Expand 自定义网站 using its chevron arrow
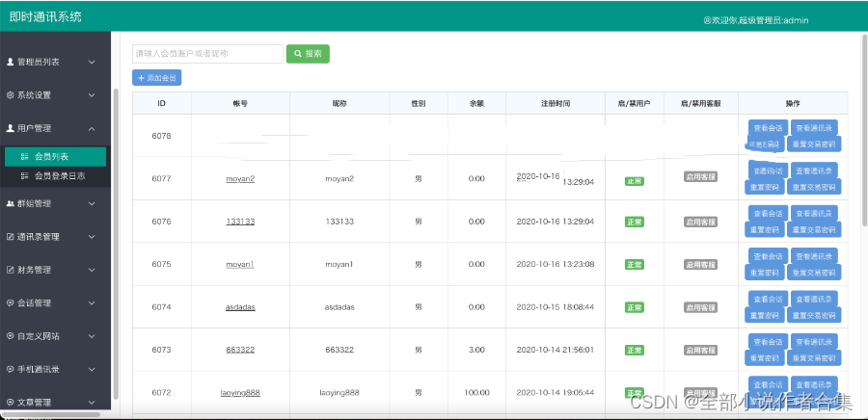868x420 pixels. point(92,336)
